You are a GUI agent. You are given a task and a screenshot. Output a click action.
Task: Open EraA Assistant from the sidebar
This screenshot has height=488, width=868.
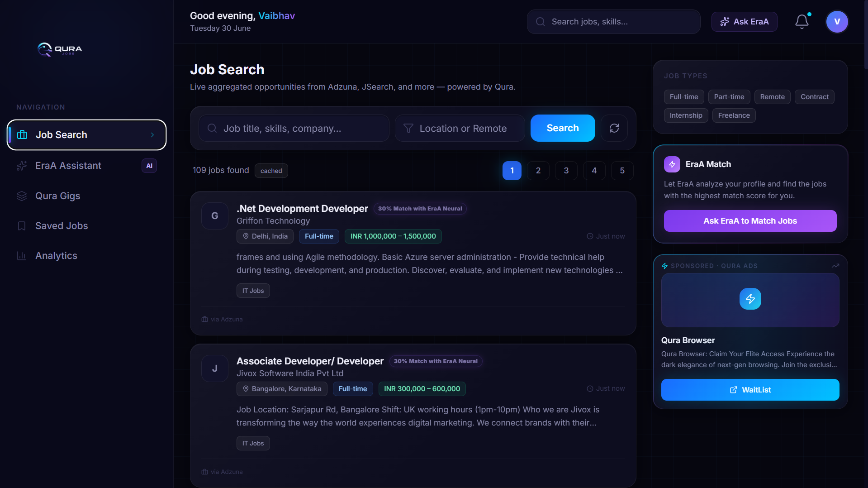(86, 166)
